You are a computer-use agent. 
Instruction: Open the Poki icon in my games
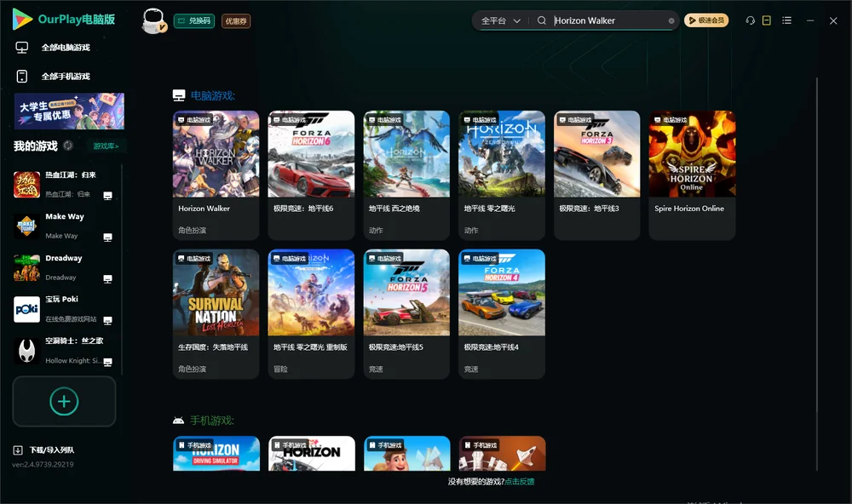(x=26, y=310)
